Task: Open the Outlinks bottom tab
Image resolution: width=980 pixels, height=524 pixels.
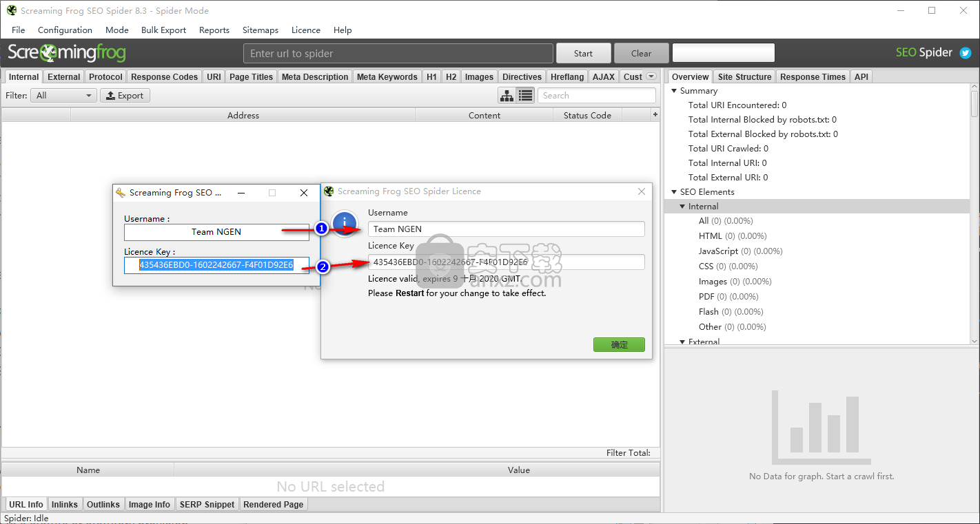Action: pyautogui.click(x=103, y=505)
